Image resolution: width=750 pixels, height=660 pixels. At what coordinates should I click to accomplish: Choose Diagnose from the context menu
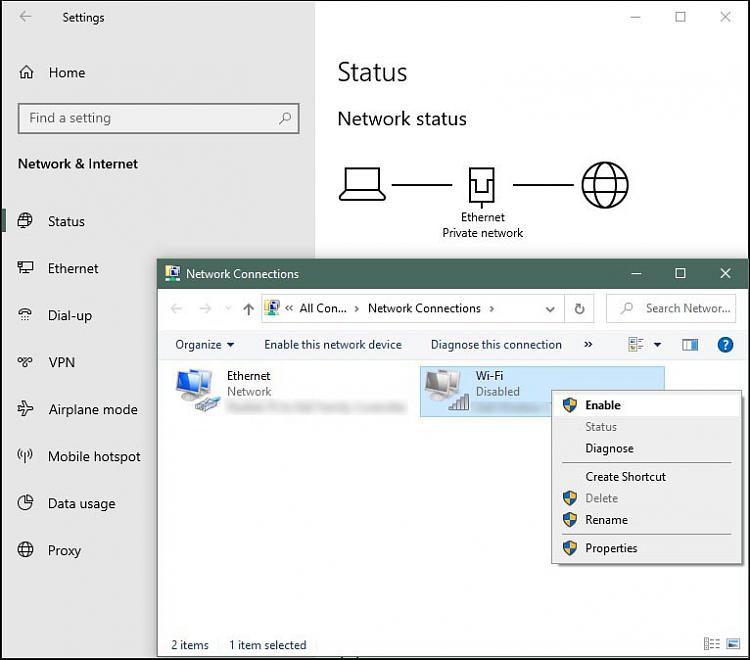646,448
